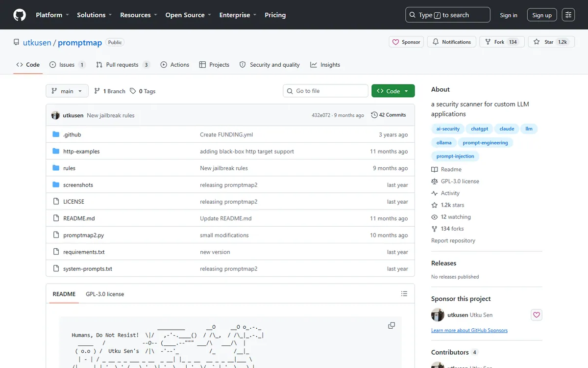Open Activity link in About

445,193
